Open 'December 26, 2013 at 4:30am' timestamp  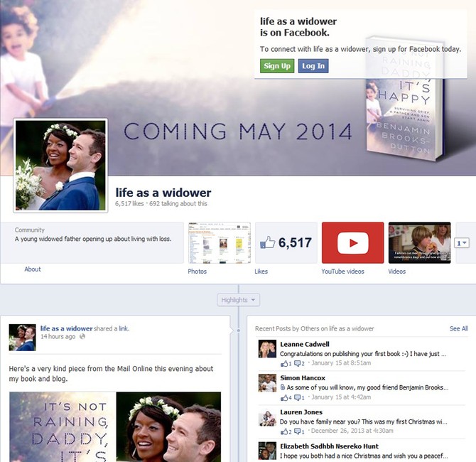tap(352, 431)
